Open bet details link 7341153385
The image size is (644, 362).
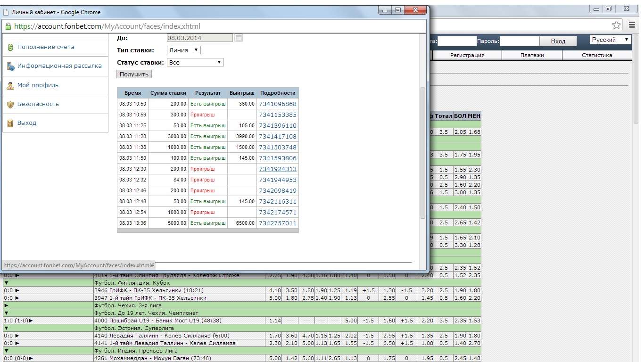pos(278,115)
